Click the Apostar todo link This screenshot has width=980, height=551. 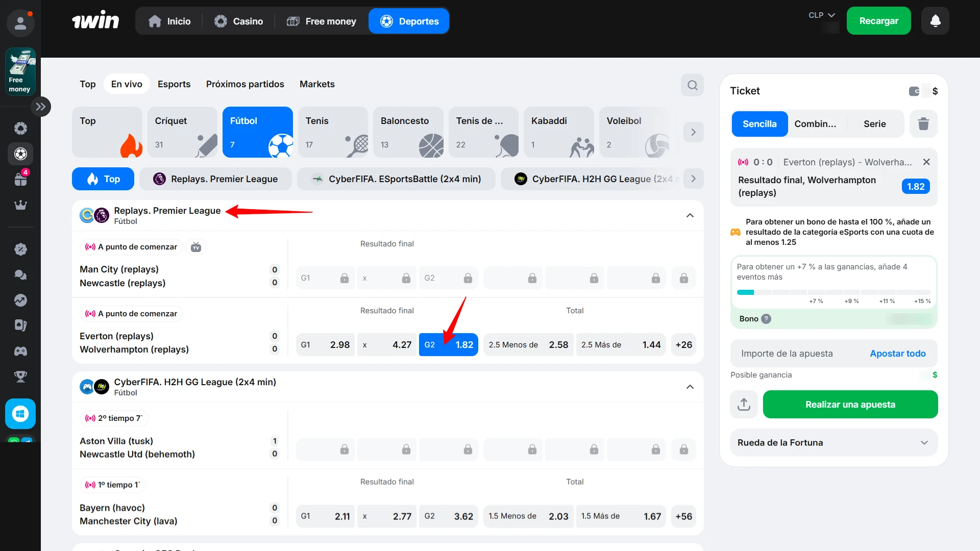click(897, 354)
